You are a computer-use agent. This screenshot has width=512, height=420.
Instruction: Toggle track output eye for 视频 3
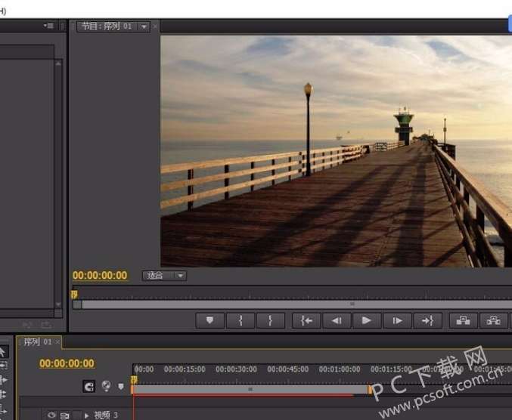point(51,415)
